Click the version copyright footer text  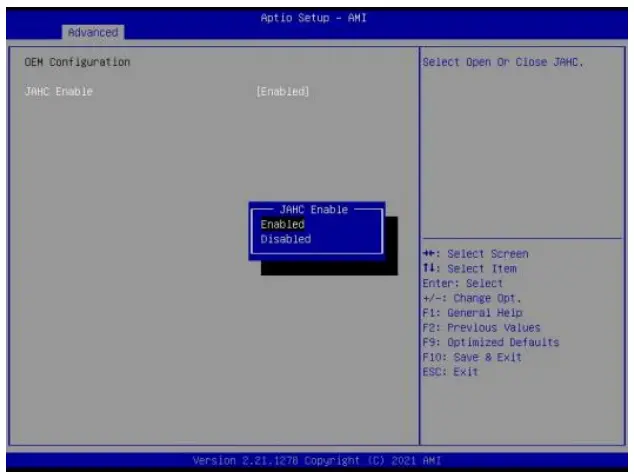(x=317, y=461)
